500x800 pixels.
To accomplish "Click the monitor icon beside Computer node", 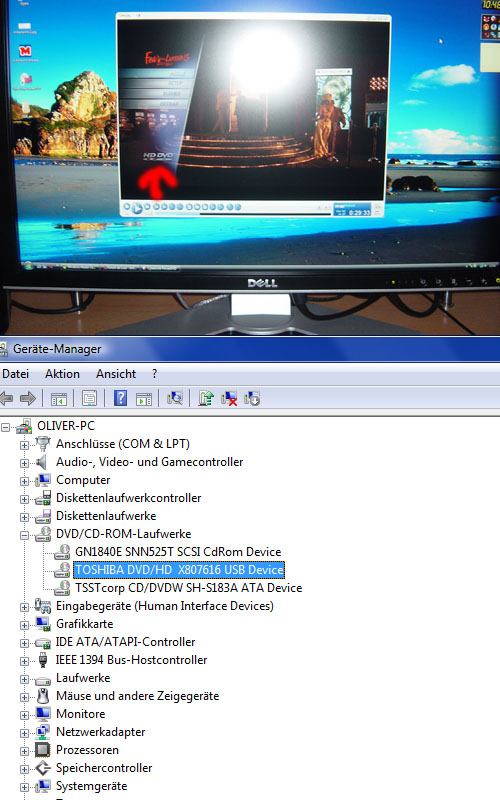I will (43, 480).
